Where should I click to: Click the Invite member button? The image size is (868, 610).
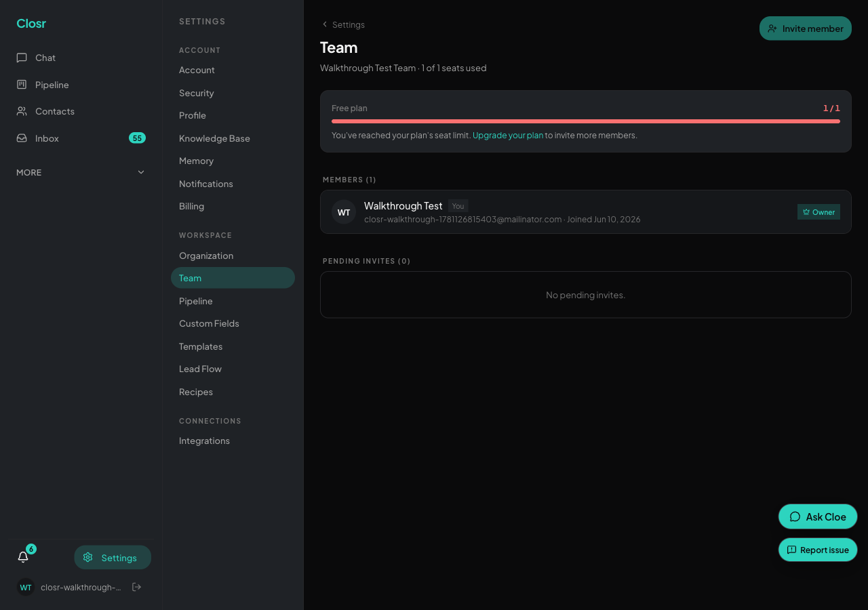click(806, 28)
